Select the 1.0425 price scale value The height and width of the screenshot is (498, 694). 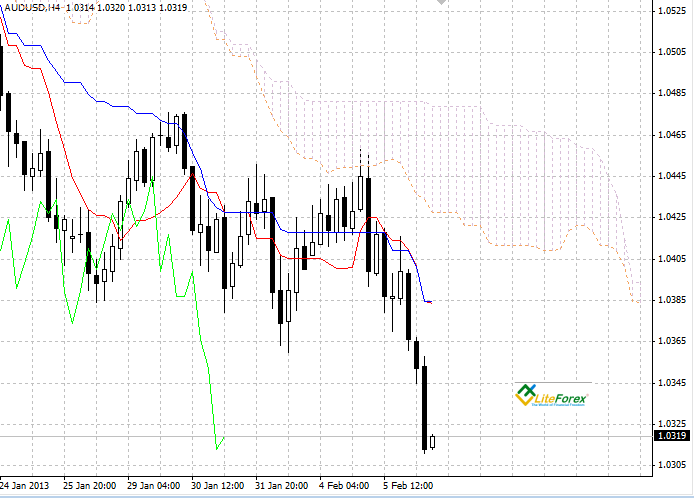672,217
